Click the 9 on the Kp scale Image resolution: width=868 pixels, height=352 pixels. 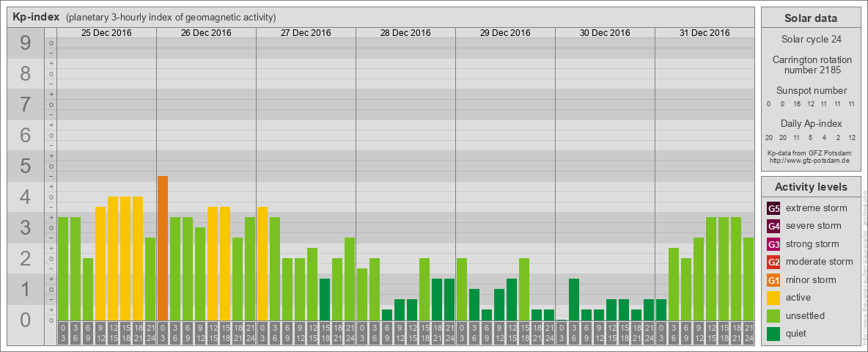(x=26, y=44)
